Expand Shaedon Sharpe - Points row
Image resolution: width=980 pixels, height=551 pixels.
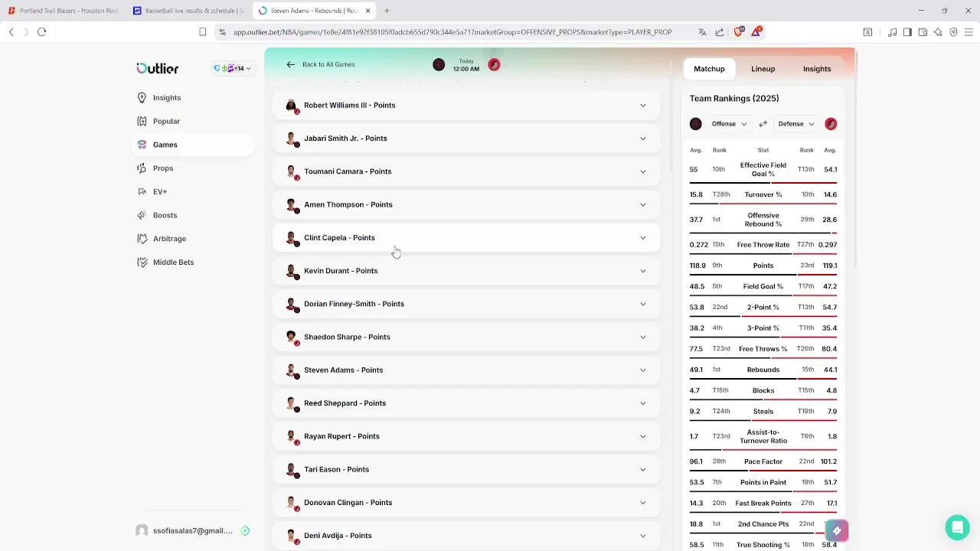click(x=466, y=337)
